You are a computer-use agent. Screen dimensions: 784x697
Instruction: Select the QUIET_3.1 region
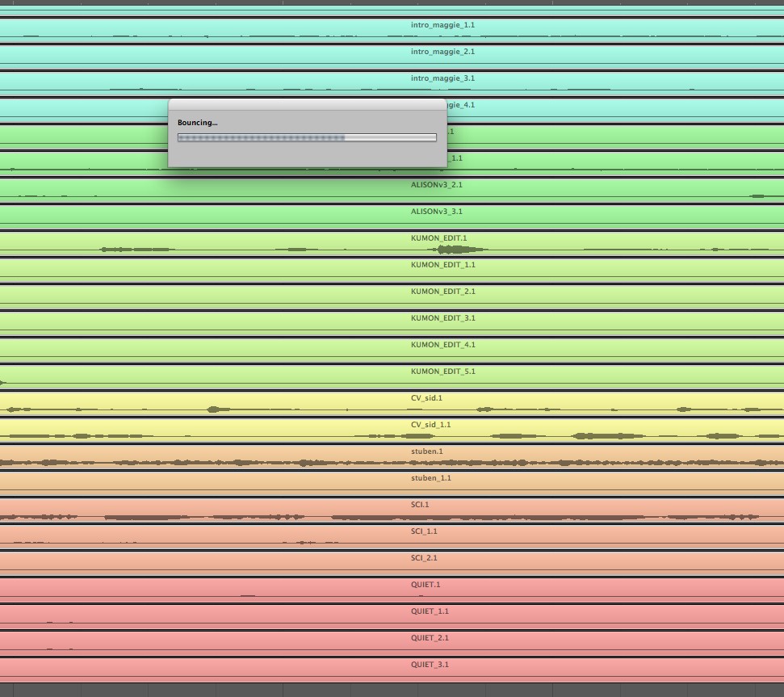430,670
